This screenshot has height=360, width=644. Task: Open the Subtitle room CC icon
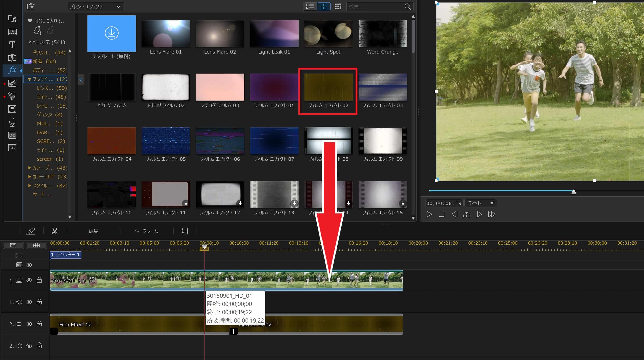12,135
